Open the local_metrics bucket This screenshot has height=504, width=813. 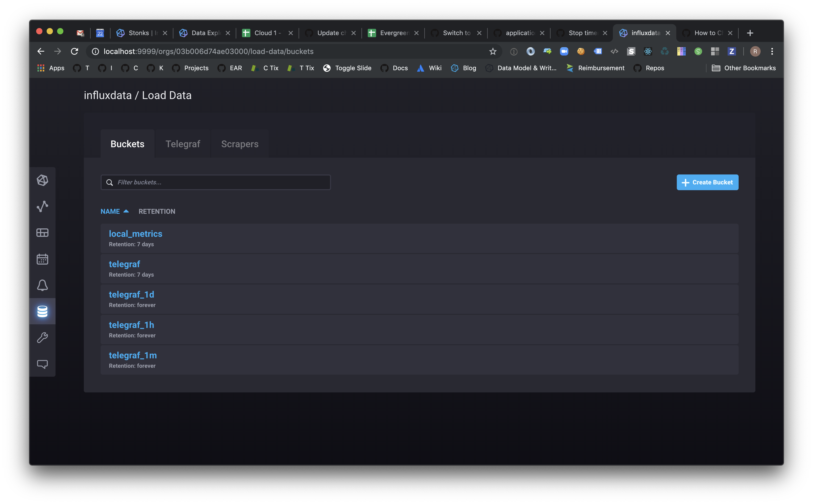135,234
